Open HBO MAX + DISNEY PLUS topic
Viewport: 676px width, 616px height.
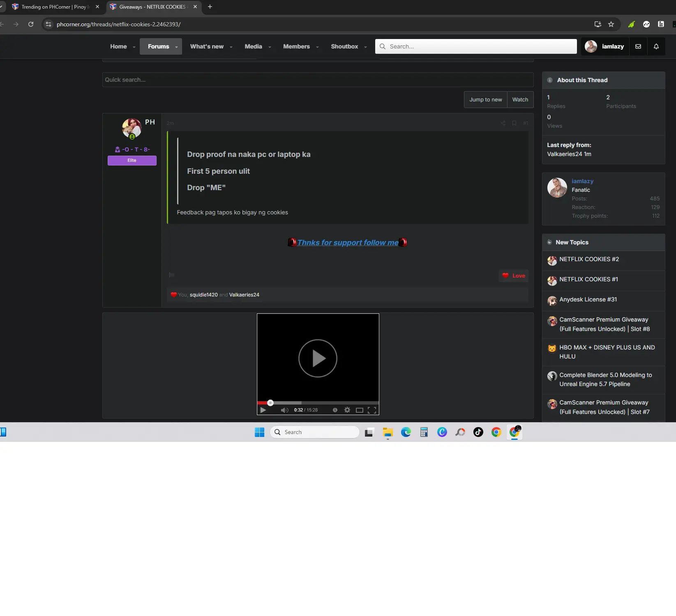click(x=607, y=352)
